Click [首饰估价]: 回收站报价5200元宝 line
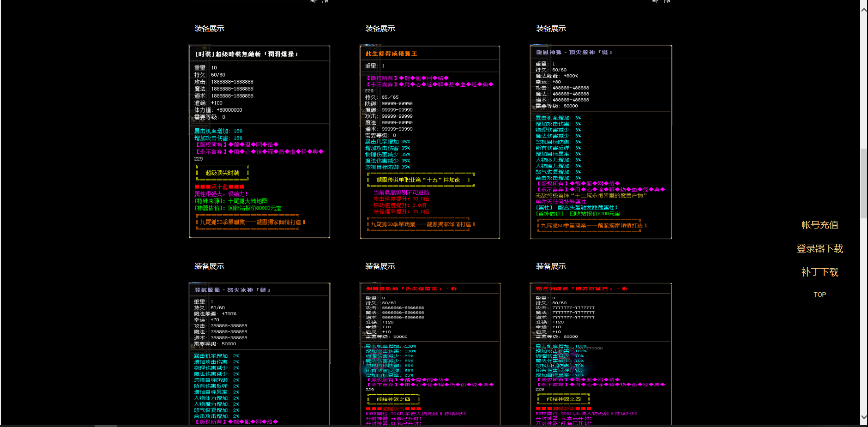 click(x=578, y=214)
